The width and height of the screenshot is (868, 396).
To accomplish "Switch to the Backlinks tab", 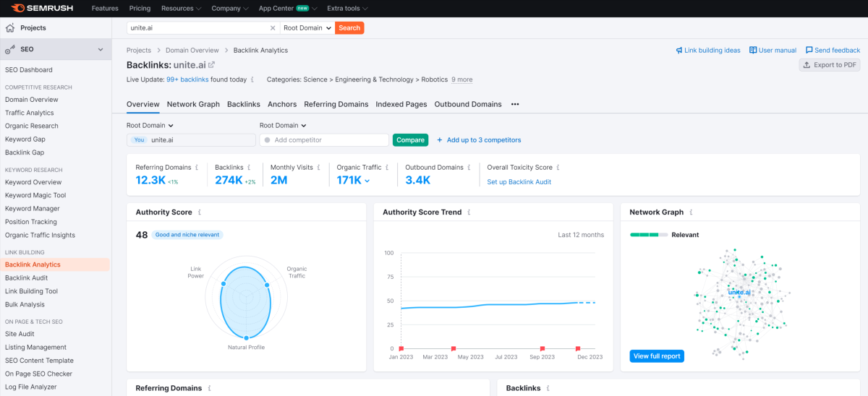I will click(244, 104).
